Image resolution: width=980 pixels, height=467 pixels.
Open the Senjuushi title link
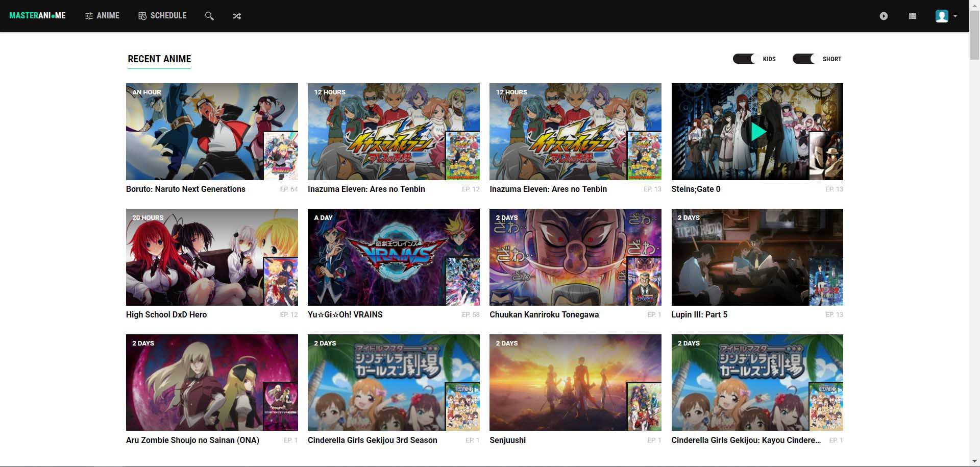(507, 440)
